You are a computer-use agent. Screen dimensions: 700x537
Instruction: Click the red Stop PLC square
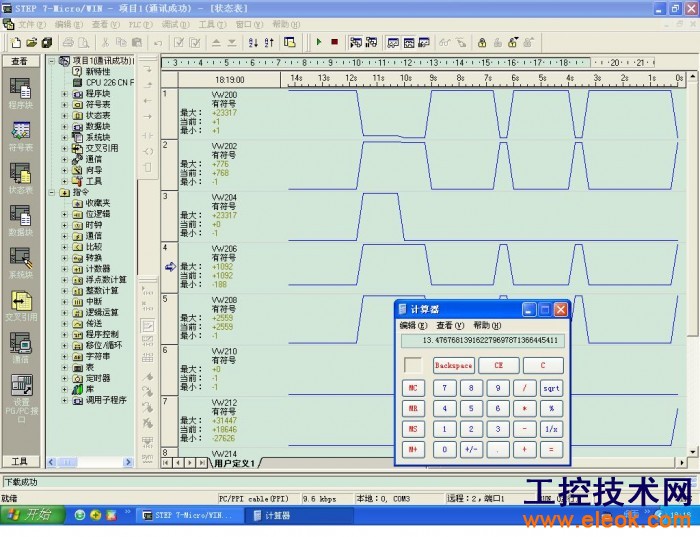[x=334, y=42]
